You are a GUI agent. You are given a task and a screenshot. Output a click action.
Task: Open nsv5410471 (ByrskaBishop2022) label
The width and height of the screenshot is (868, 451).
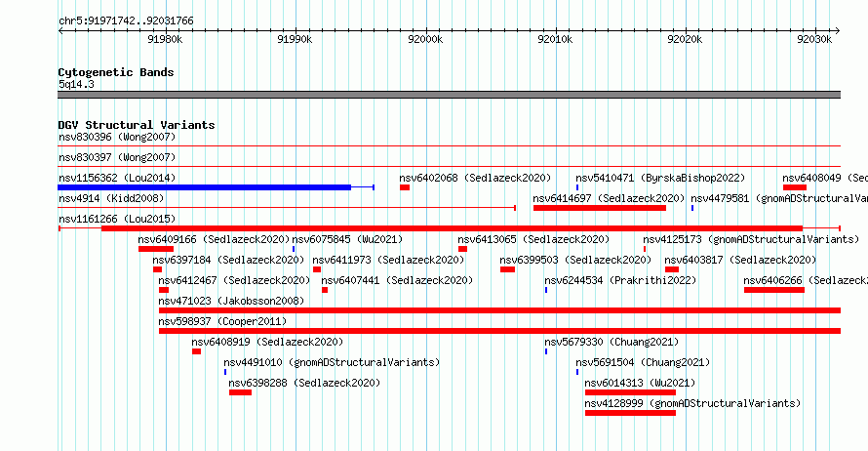coord(660,178)
